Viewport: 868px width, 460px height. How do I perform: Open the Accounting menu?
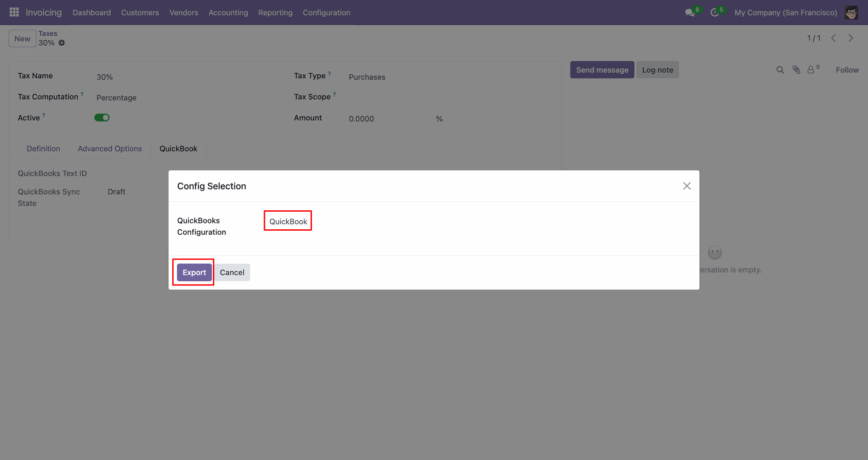tap(228, 13)
